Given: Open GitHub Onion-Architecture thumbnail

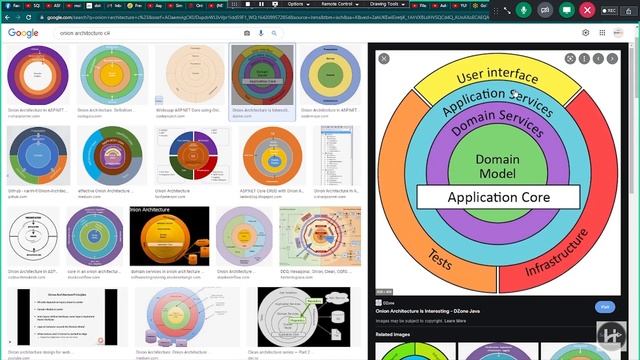Looking at the screenshot, I should click(38, 156).
